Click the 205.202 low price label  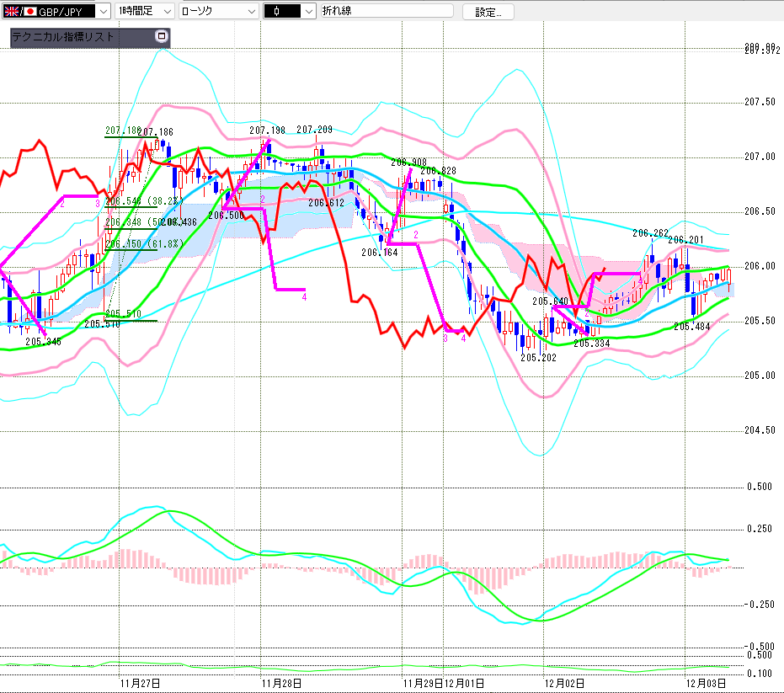click(x=537, y=358)
